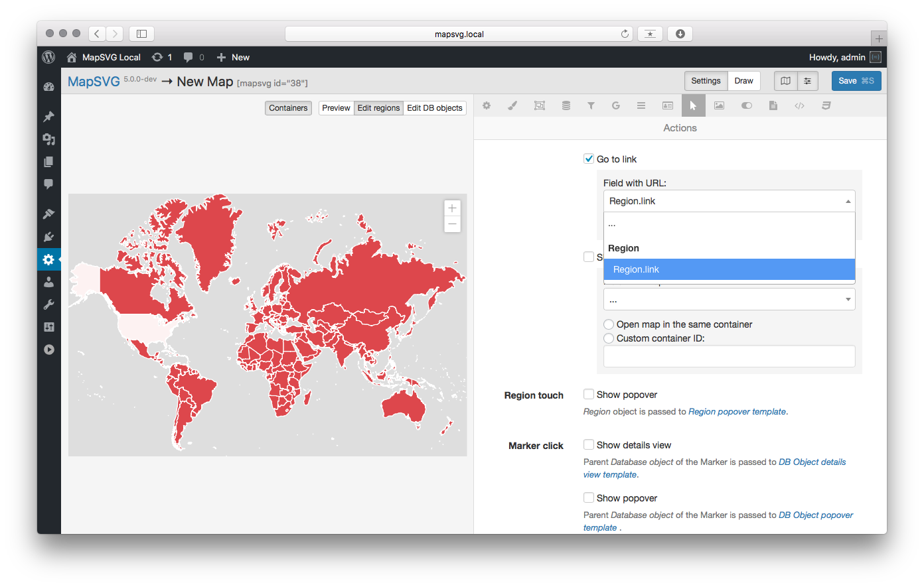Switch to Draw mode
This screenshot has width=924, height=587.
pos(743,81)
